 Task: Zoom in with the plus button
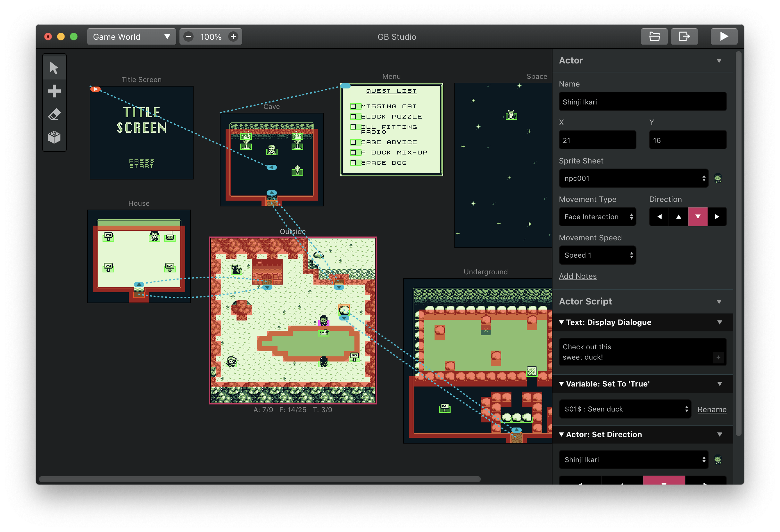tap(233, 37)
